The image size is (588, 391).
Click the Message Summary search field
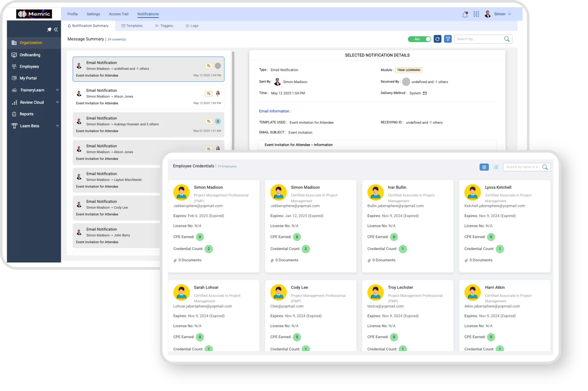coord(478,39)
